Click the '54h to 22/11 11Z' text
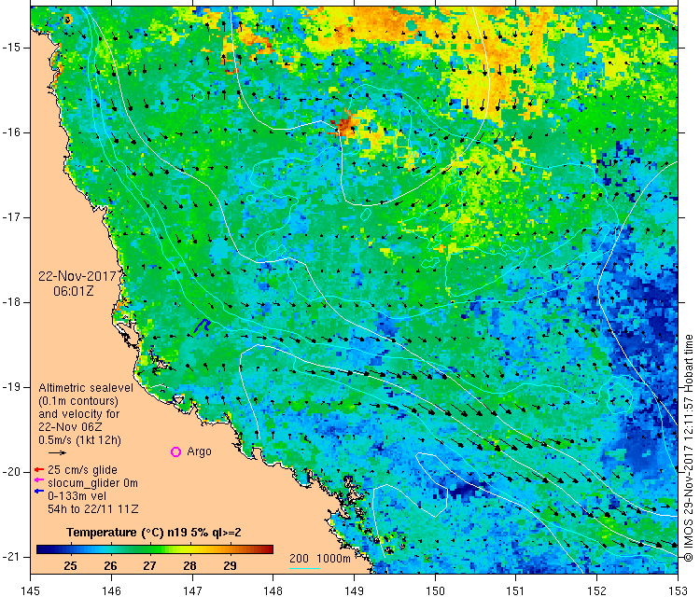The image size is (700, 597). [x=92, y=508]
